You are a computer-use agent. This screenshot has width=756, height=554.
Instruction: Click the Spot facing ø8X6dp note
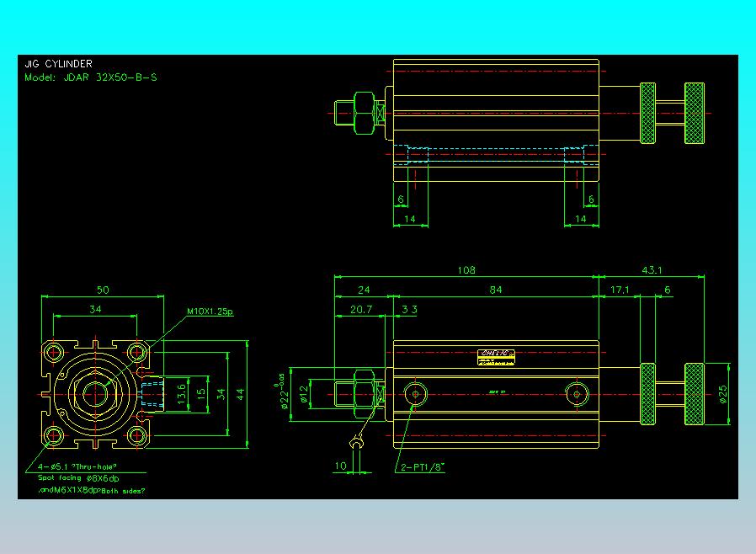[x=78, y=478]
